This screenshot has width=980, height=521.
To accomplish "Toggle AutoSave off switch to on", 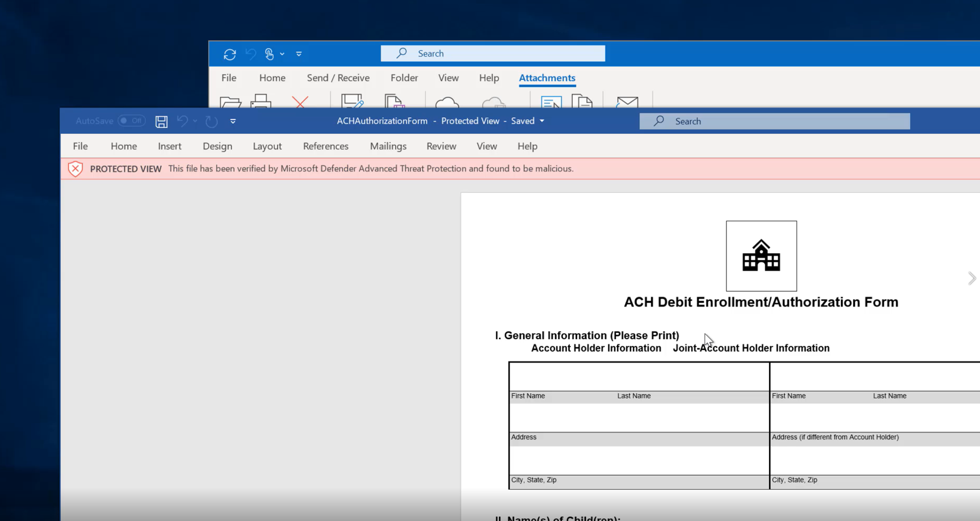I will point(131,120).
